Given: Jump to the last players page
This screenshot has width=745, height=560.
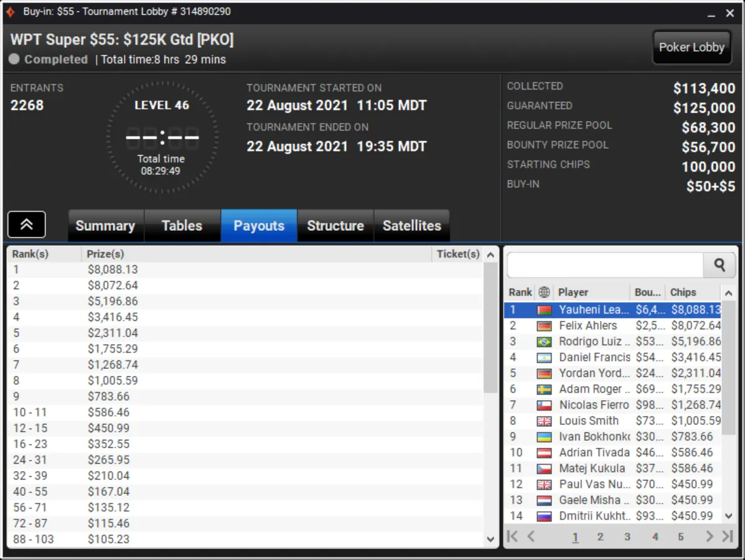Looking at the screenshot, I should (728, 536).
